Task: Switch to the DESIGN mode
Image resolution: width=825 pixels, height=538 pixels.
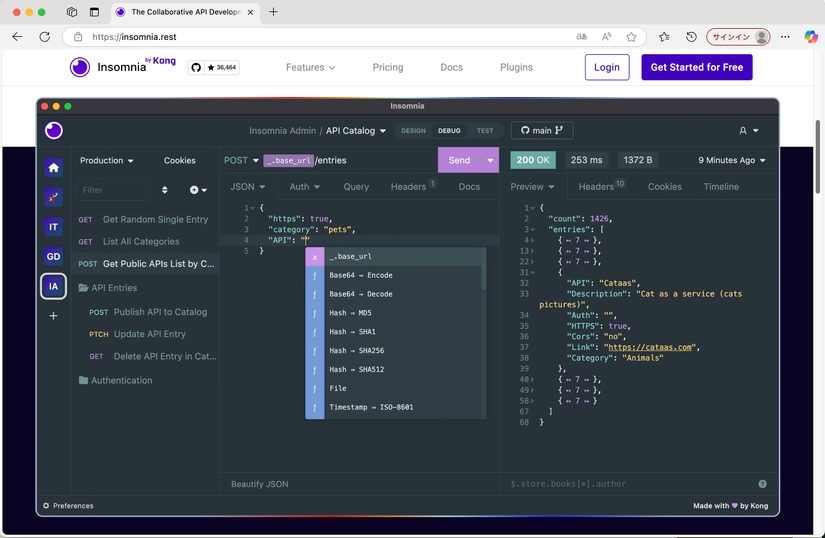Action: click(x=413, y=130)
